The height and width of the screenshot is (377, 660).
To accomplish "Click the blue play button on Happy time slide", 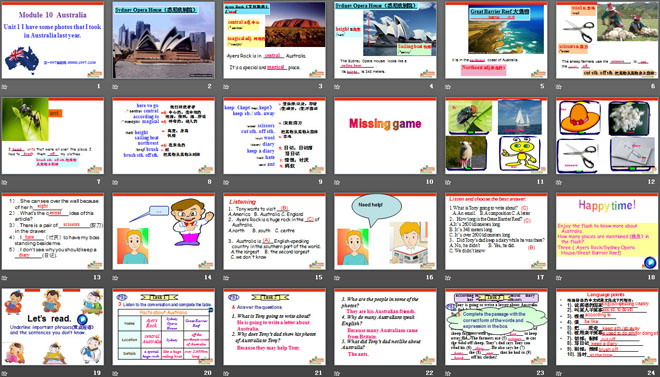I will pos(650,263).
